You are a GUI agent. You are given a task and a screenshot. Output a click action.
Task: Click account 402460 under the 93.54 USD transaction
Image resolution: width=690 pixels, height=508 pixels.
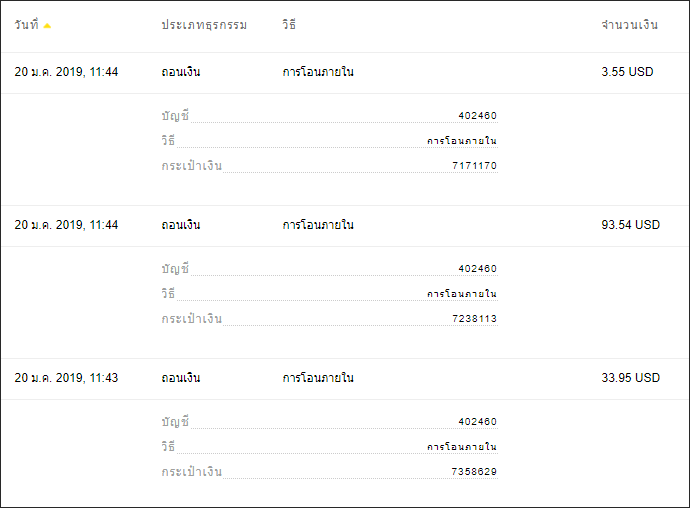pos(477,269)
